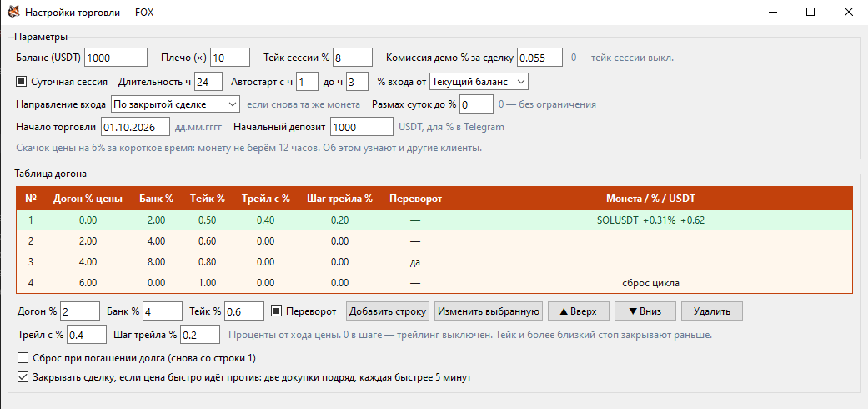Screen dimensions: 868x409
Task: Toggle the Суточная сессия checkbox
Action: [x=21, y=82]
